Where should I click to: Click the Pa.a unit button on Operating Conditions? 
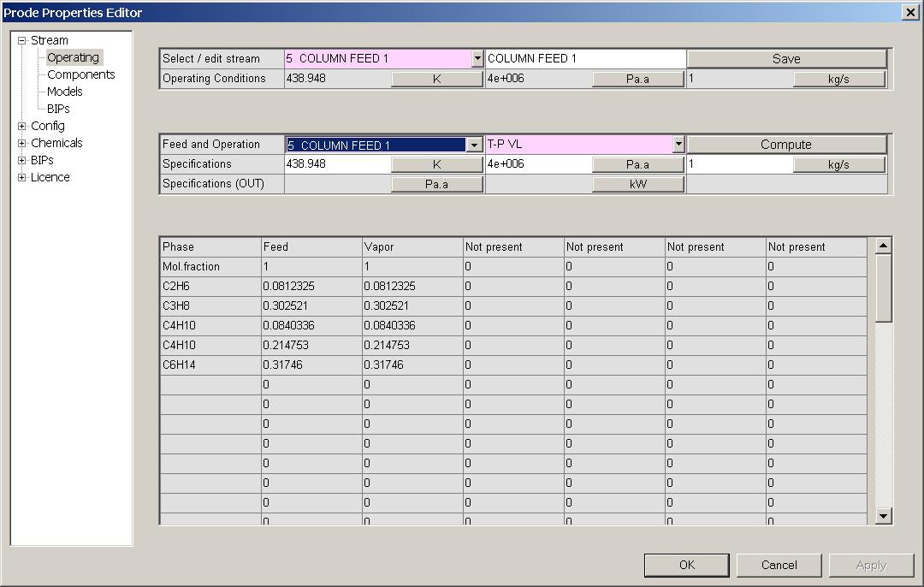[637, 78]
